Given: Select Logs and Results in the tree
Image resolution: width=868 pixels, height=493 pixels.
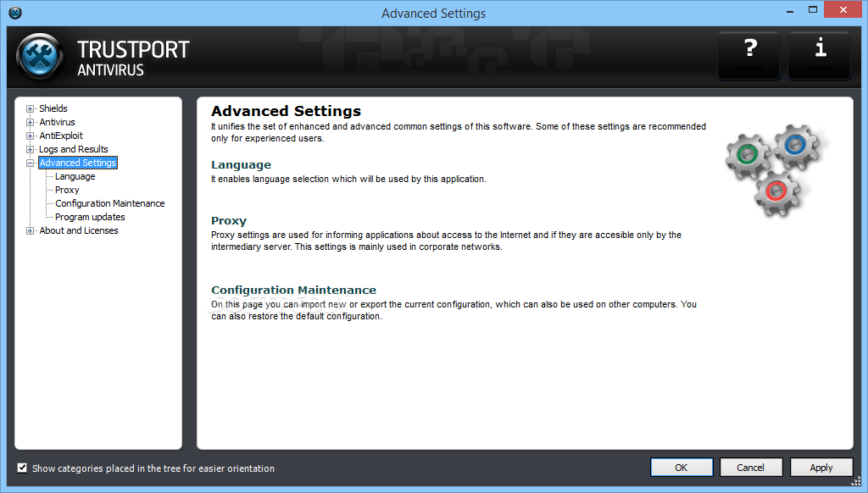Looking at the screenshot, I should pyautogui.click(x=74, y=149).
